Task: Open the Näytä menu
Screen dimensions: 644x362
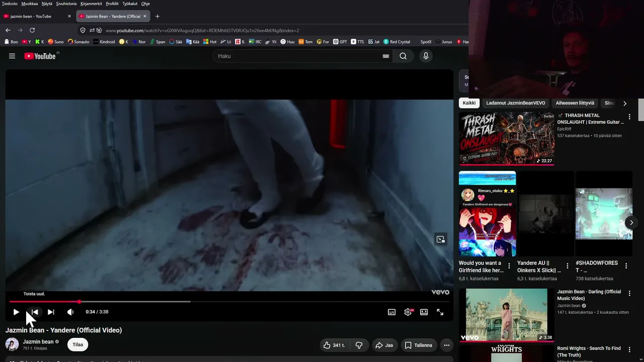Action: pos(47,4)
